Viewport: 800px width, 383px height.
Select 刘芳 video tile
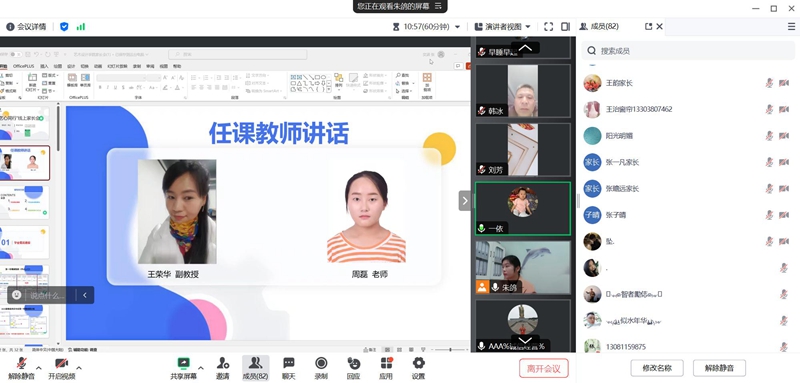(x=522, y=149)
